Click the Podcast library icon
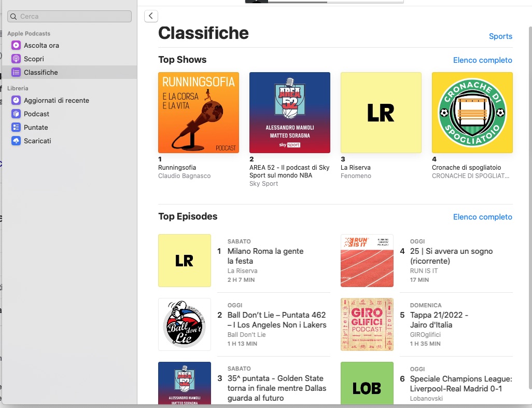Image resolution: width=532 pixels, height=408 pixels. click(x=16, y=114)
